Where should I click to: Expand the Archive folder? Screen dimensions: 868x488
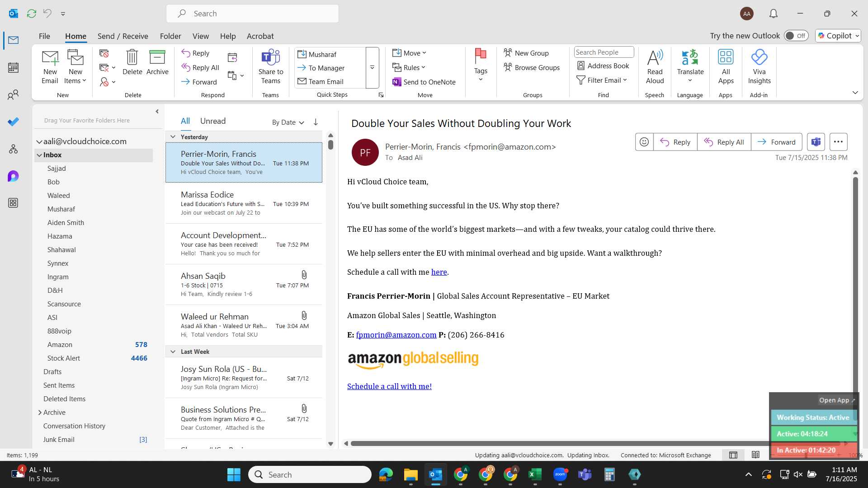click(40, 413)
